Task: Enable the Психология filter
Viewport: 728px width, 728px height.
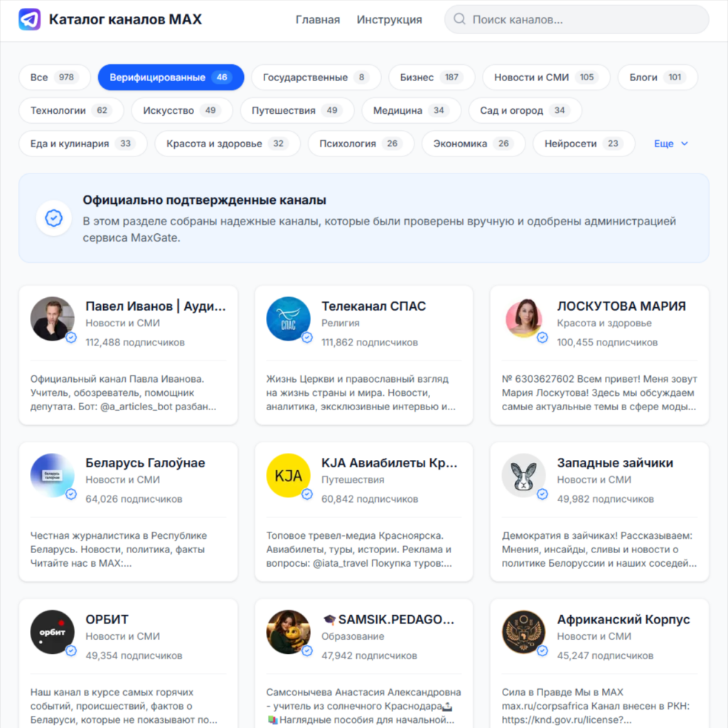Action: coord(360,144)
